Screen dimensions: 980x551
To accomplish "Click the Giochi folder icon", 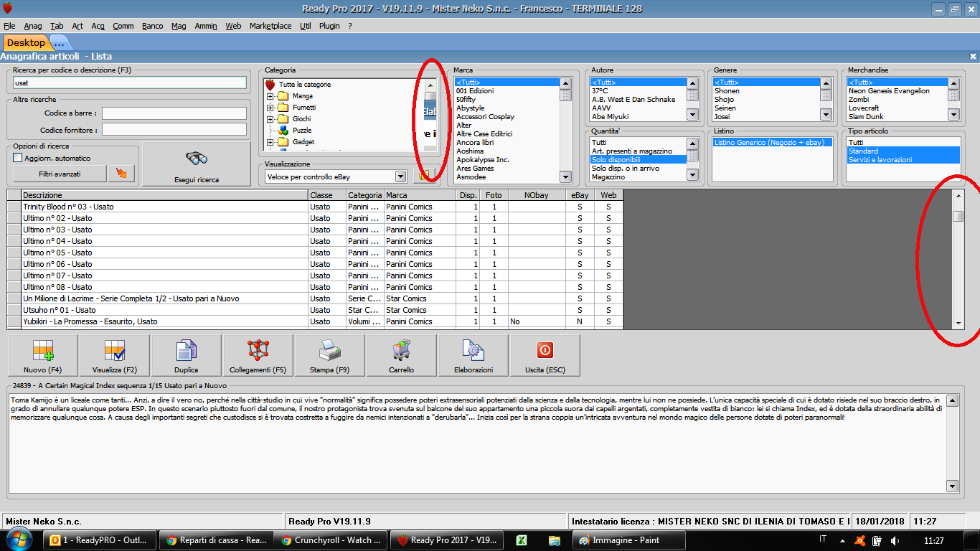I will (283, 119).
